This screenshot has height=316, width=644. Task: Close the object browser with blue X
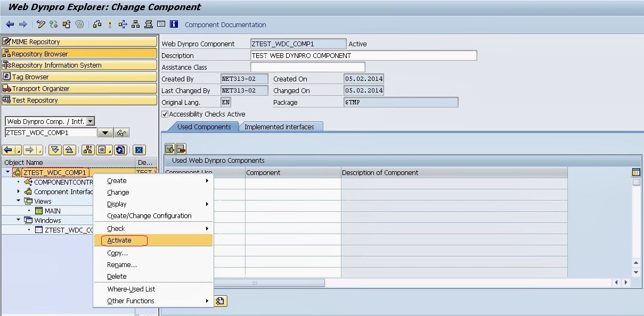coord(139,150)
